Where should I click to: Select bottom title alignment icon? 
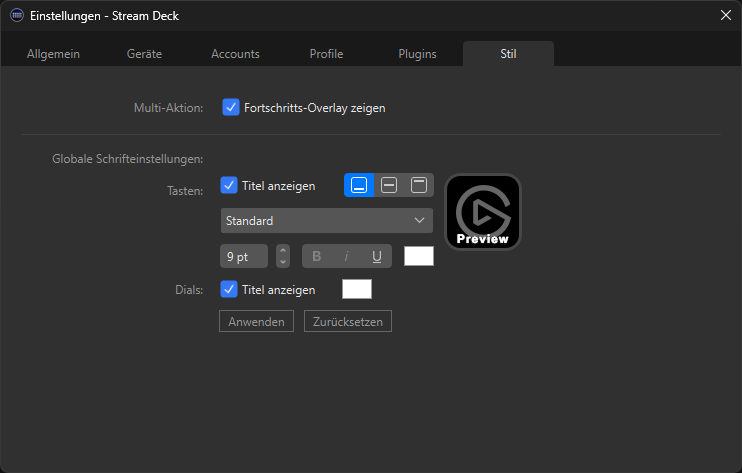(x=359, y=185)
